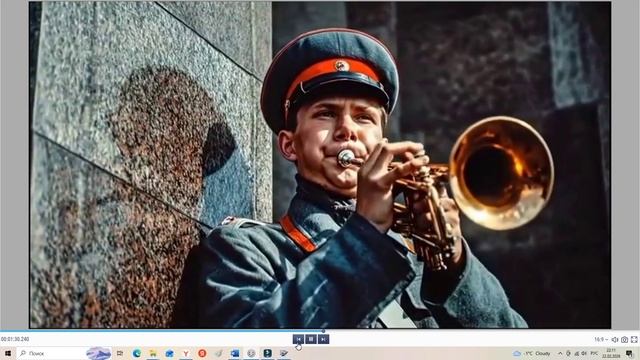640x360 pixels.
Task: Open Windows notification center
Action: click(630, 353)
